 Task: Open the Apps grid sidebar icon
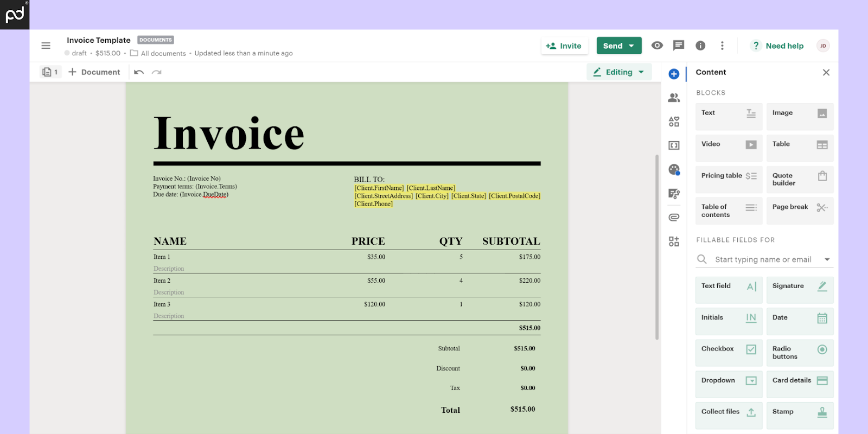(x=674, y=241)
